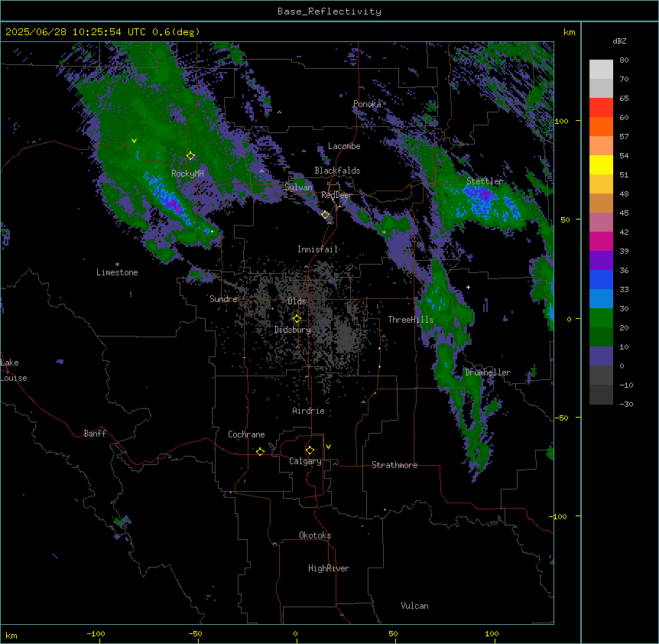This screenshot has width=659, height=644.
Task: Click the yellow V marker northwest of RockyMH
Action: point(134,141)
